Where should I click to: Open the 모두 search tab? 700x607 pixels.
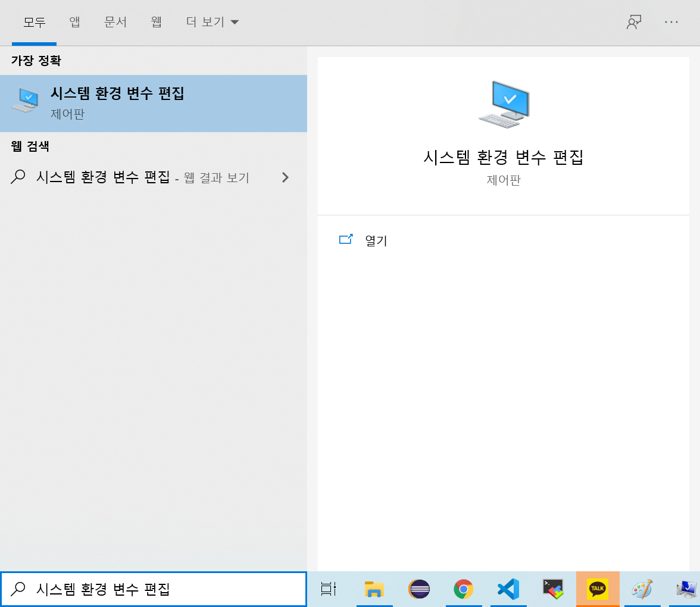pyautogui.click(x=34, y=22)
